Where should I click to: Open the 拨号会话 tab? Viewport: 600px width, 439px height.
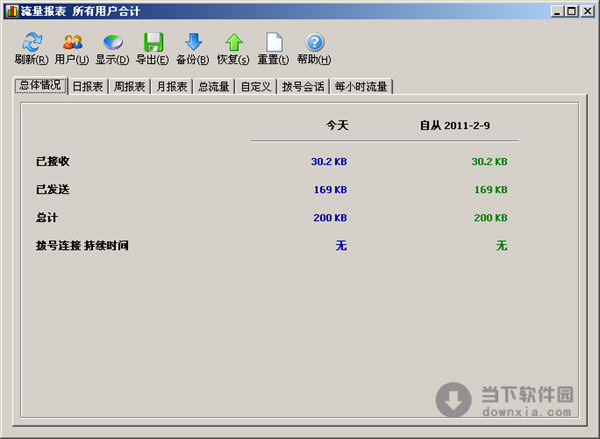pyautogui.click(x=303, y=86)
